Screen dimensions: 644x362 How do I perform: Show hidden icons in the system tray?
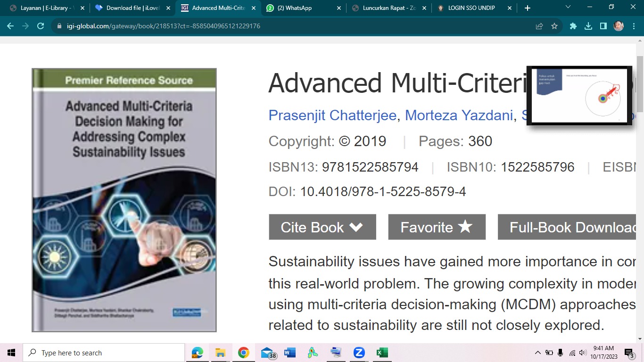537,352
